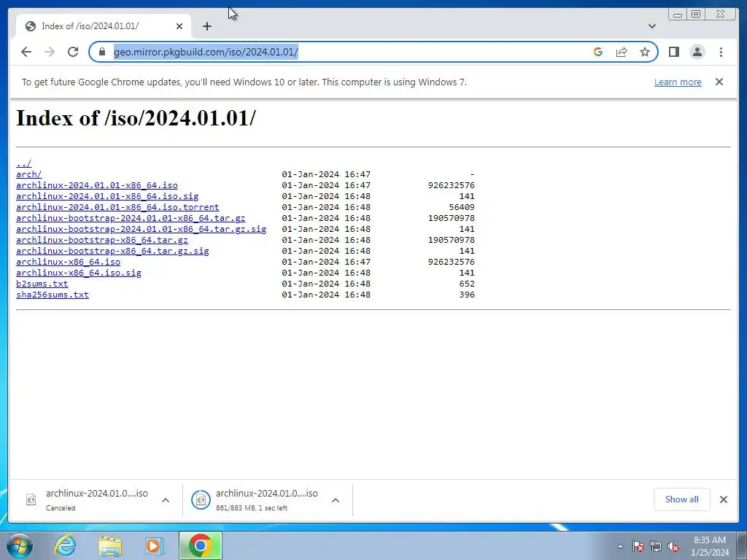The image size is (747, 560).
Task: Open the arch/ directory link
Action: [x=29, y=174]
